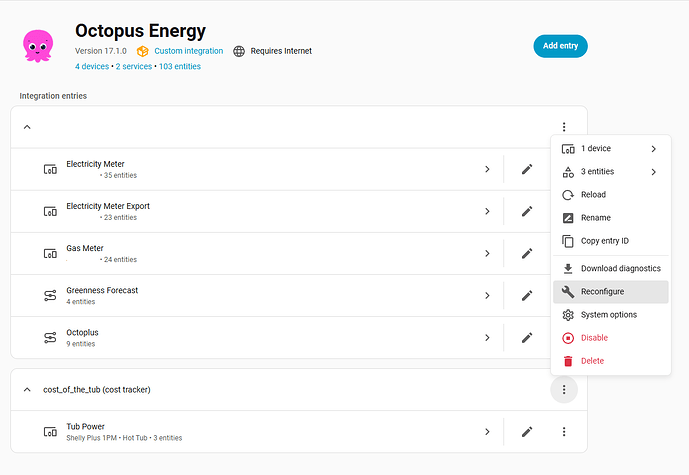Image resolution: width=689 pixels, height=475 pixels.
Task: Edit Electricity Meter Export with pencil icon
Action: coord(527,211)
